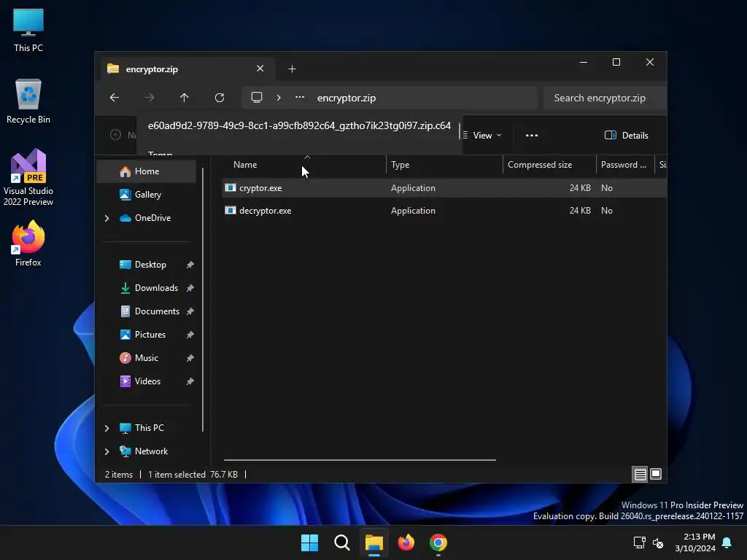
Task: Launch Firefox from the taskbar
Action: click(406, 542)
